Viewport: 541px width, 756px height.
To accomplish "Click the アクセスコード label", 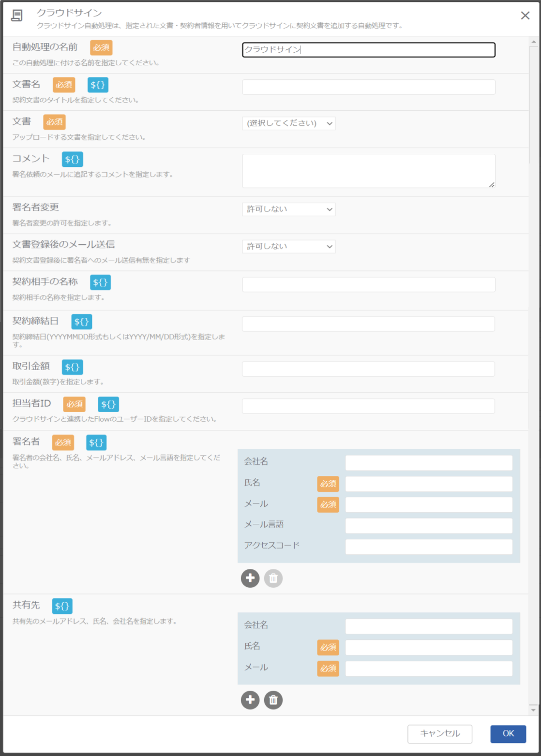I will click(272, 546).
